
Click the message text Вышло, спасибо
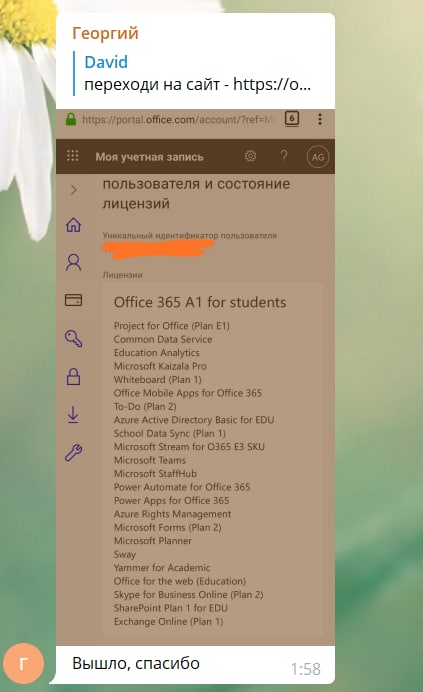[x=136, y=663]
